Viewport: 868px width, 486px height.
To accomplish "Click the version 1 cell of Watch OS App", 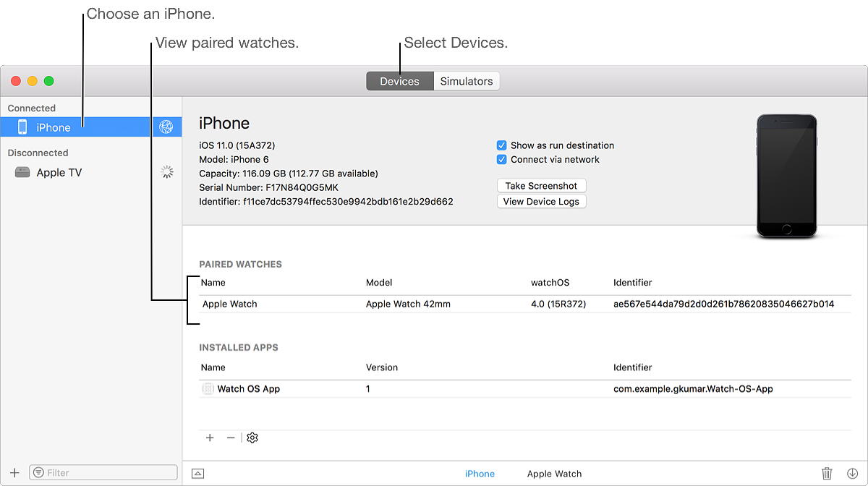I will point(368,388).
